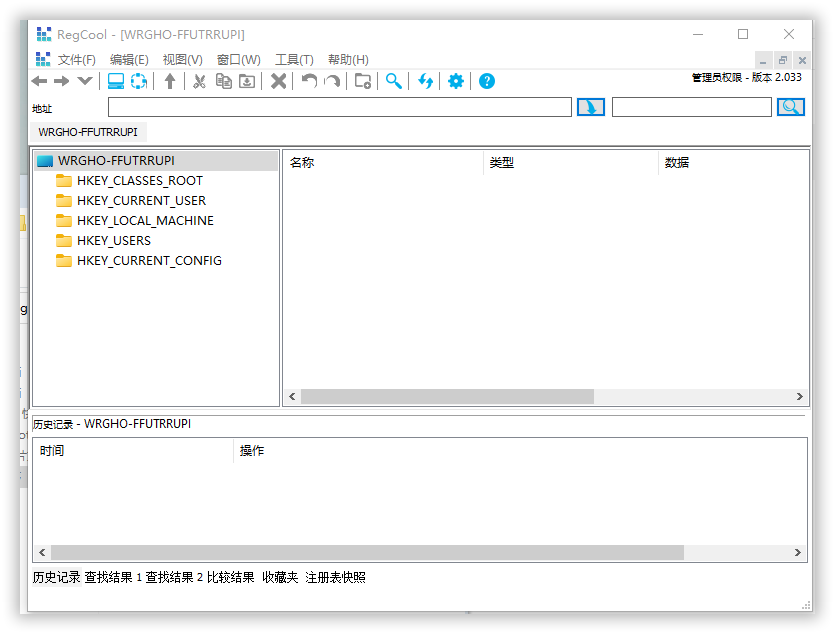This screenshot has height=634, width=835.
Task: Click the HKEY_USERS folder icon
Action: pos(64,241)
